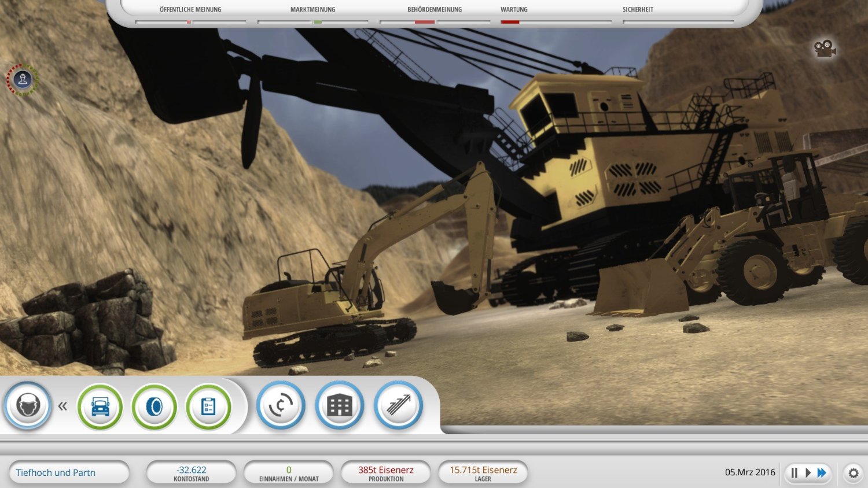
Task: Click the 15.715t Eisenerz Lager display
Action: point(483,472)
